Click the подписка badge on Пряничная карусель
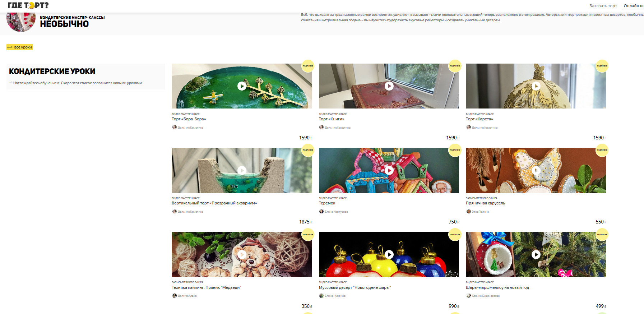This screenshot has width=644, height=314. point(602,150)
